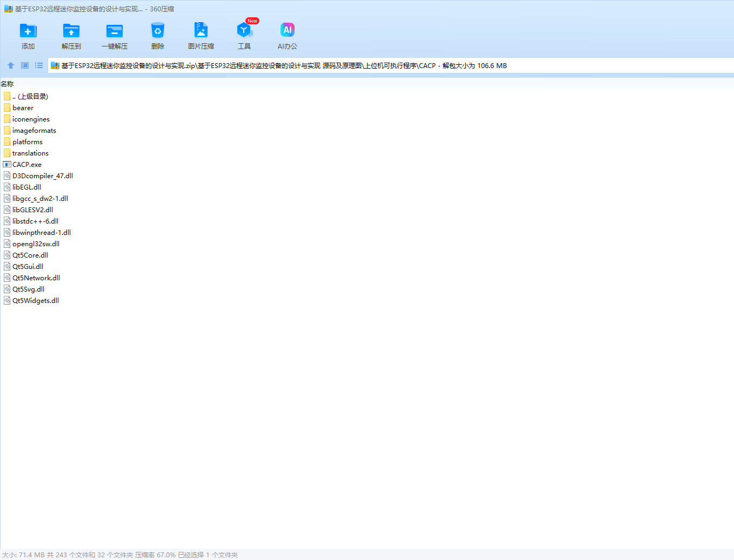This screenshot has height=560, width=734.
Task: Select the bearer folder
Action: [x=18, y=108]
